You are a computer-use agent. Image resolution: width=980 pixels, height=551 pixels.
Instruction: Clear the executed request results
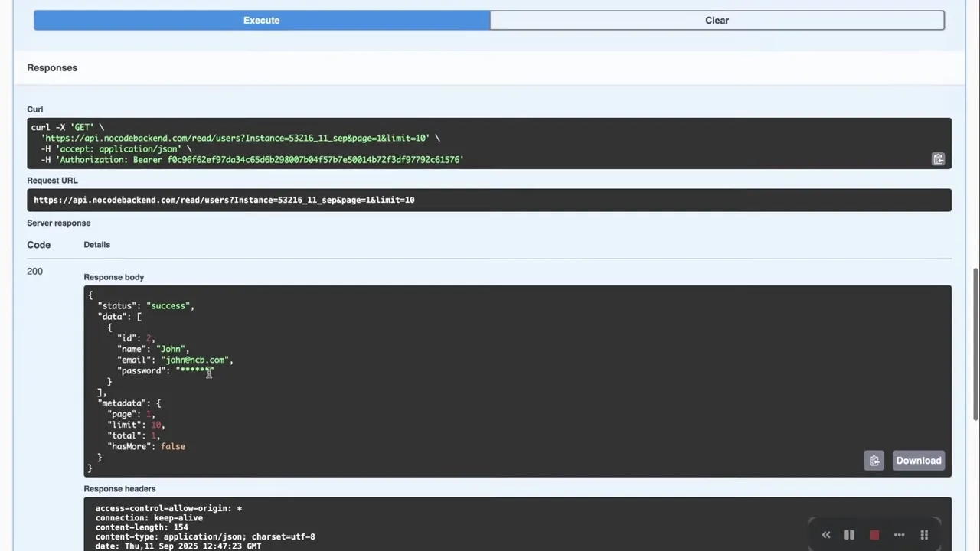pyautogui.click(x=717, y=21)
